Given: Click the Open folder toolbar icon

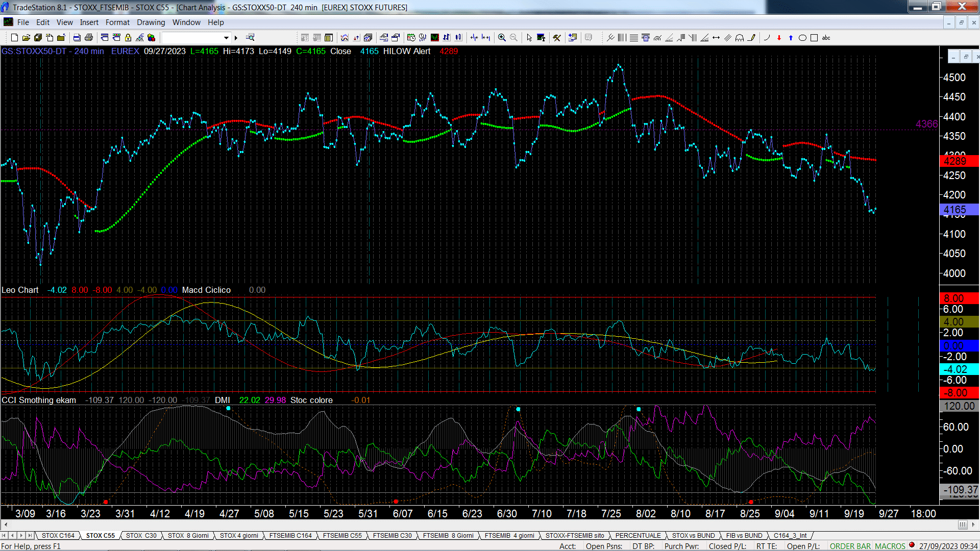Looking at the screenshot, I should pyautogui.click(x=26, y=38).
